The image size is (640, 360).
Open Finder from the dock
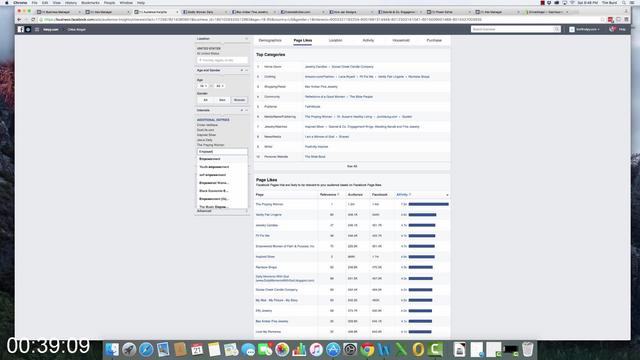(x=112, y=349)
